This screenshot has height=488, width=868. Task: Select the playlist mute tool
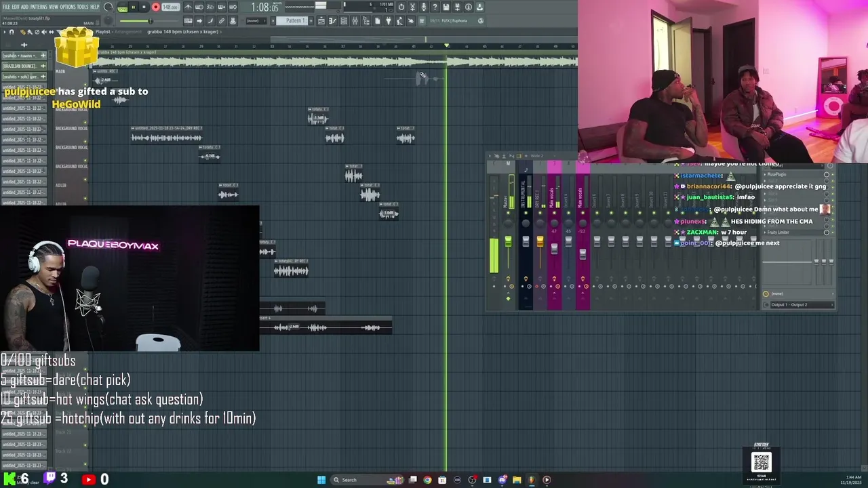pos(44,32)
